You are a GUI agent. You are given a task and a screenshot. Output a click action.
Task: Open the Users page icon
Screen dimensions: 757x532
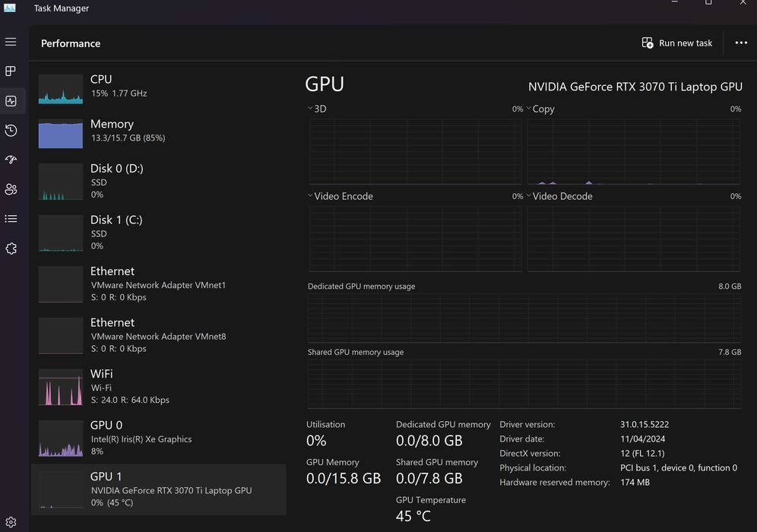click(x=11, y=189)
